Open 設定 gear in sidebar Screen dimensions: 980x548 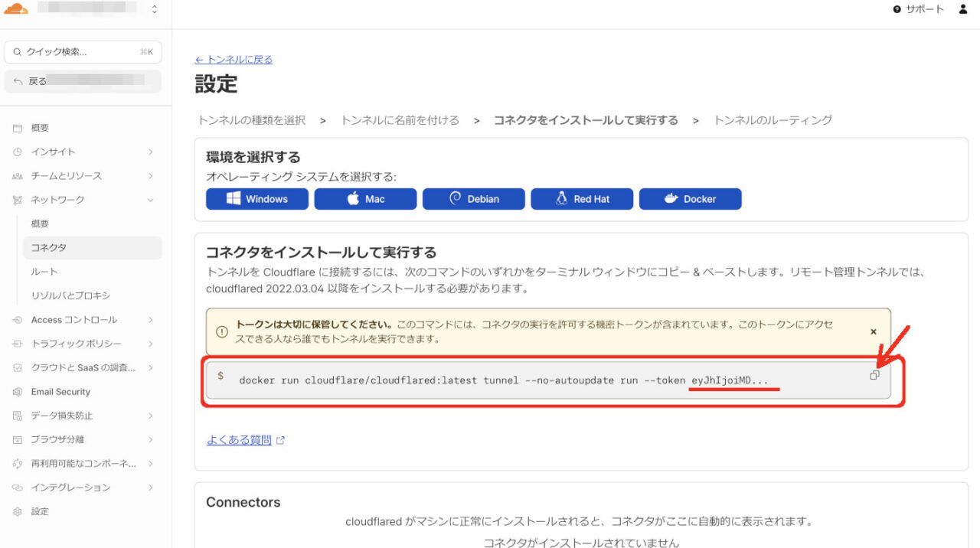coord(18,511)
